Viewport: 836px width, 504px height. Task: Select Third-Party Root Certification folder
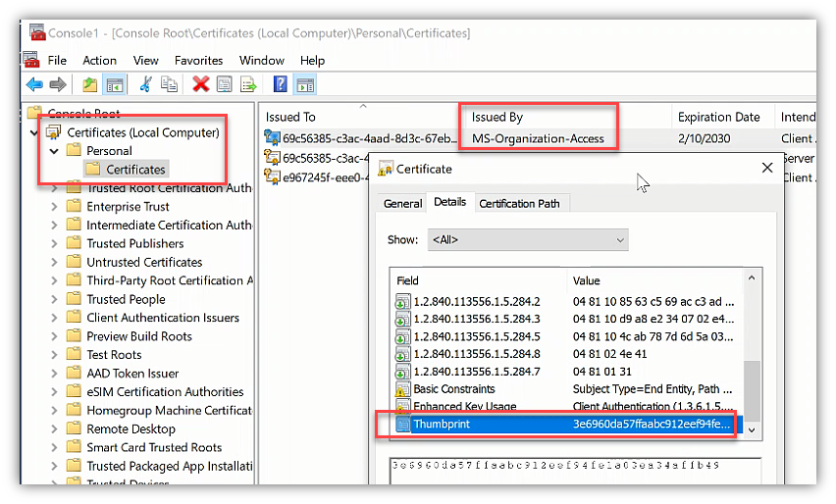point(170,280)
